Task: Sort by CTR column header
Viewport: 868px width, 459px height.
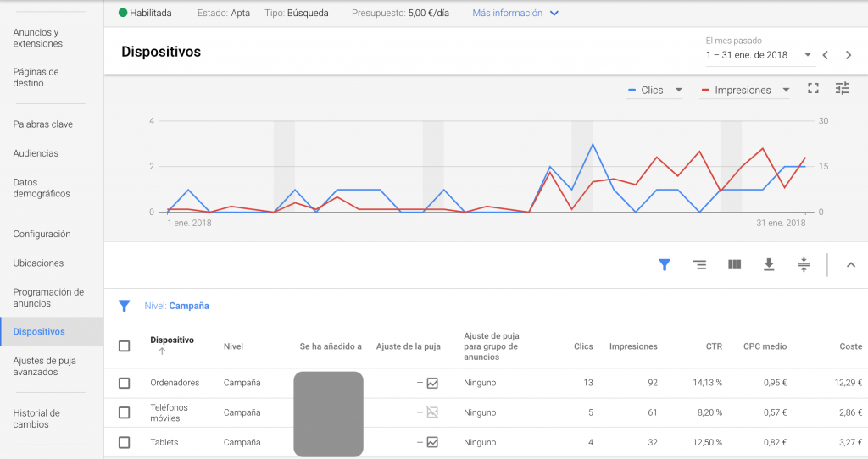Action: 714,346
